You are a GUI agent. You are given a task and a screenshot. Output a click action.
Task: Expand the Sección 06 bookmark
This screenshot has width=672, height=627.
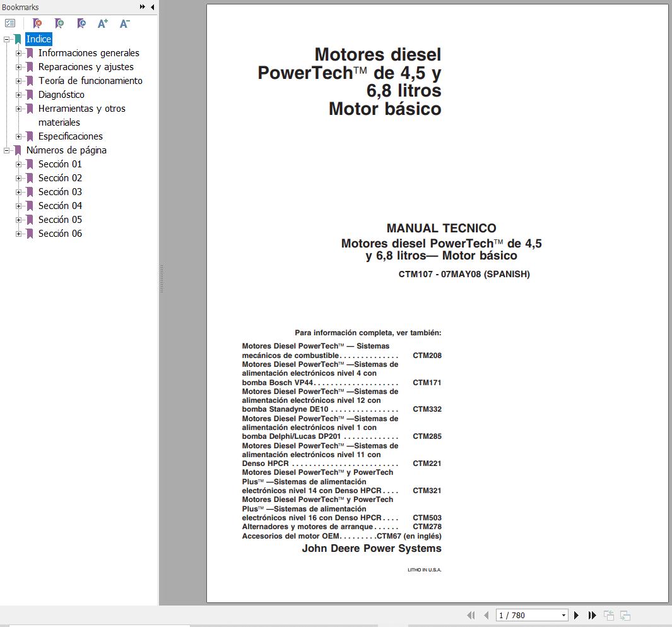pos(18,234)
